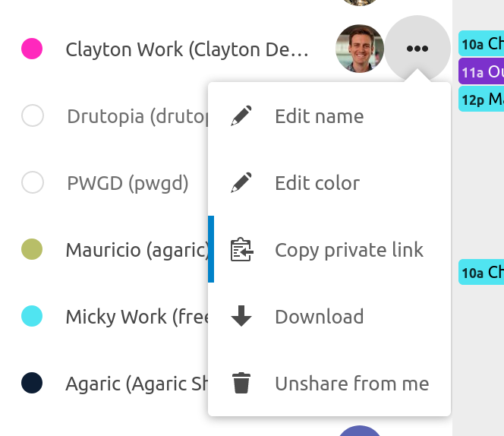Screen dimensions: 504x436
Task: Enable the Drutopia calendar
Action: pyautogui.click(x=33, y=116)
